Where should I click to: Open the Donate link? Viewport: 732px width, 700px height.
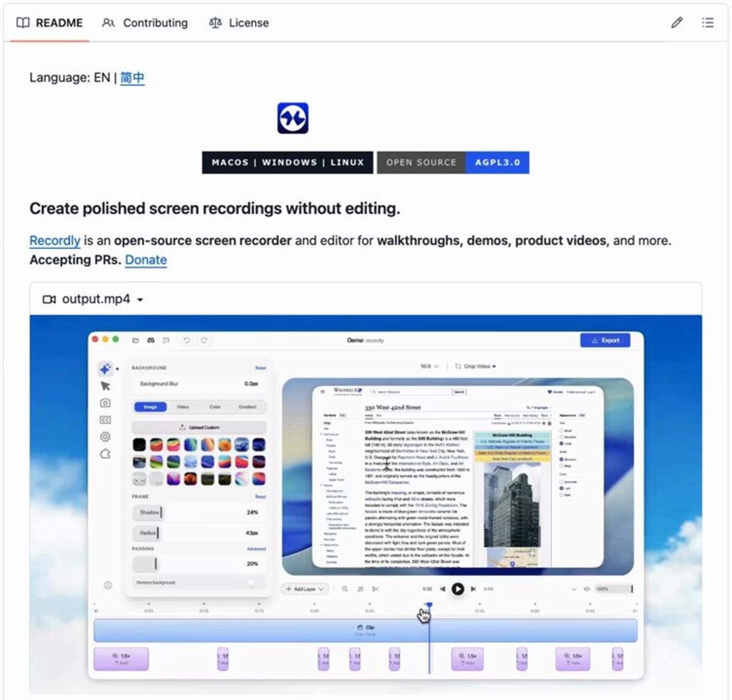(x=146, y=260)
